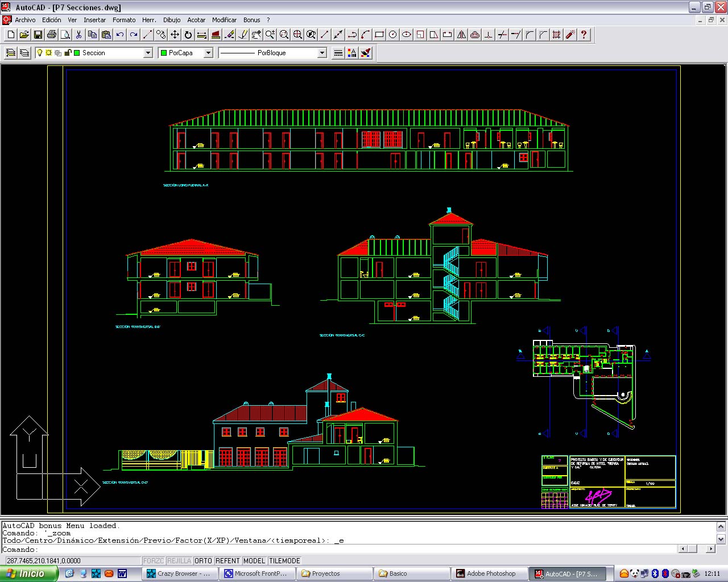
Task: Toggle ORTO mode in status bar
Action: tap(203, 561)
